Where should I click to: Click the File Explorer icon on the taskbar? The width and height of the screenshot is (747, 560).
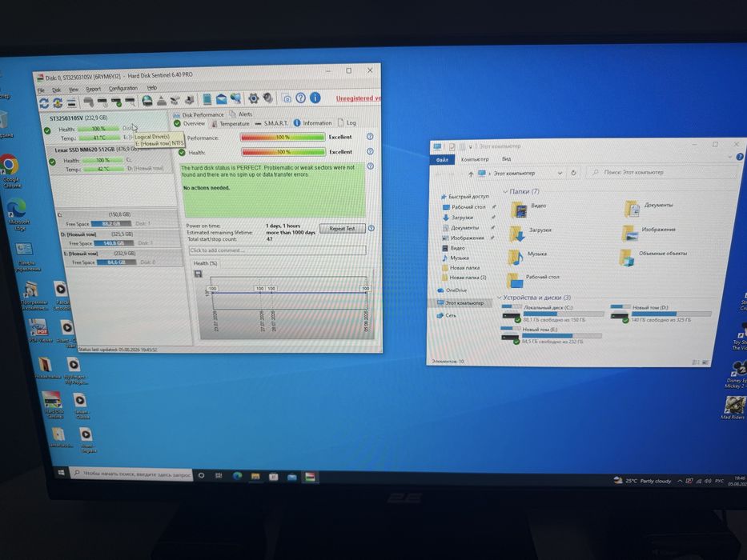point(255,476)
